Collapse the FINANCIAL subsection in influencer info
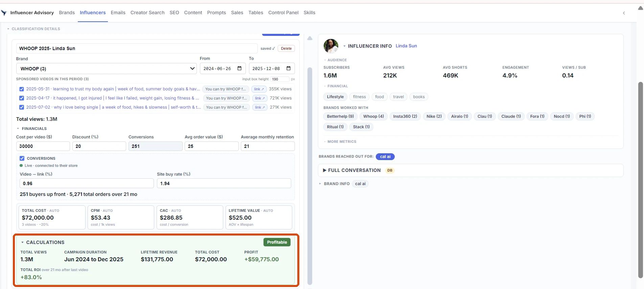Screen dimensions: 644x289 click(336, 86)
